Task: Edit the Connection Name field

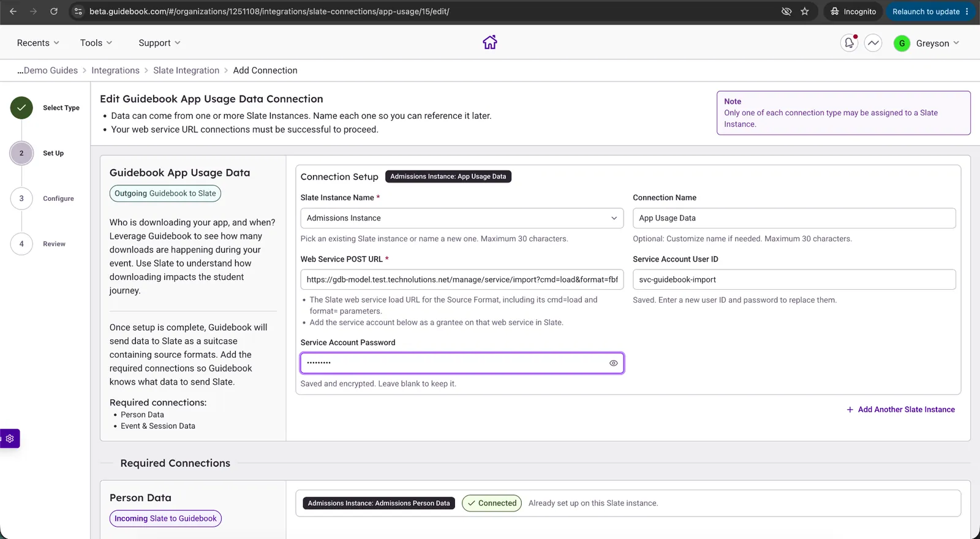Action: [794, 218]
